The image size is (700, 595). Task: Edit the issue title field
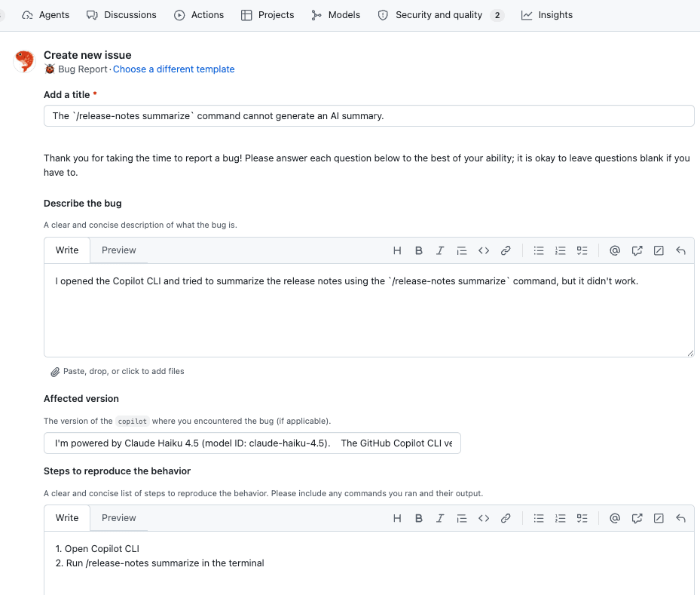(x=368, y=115)
